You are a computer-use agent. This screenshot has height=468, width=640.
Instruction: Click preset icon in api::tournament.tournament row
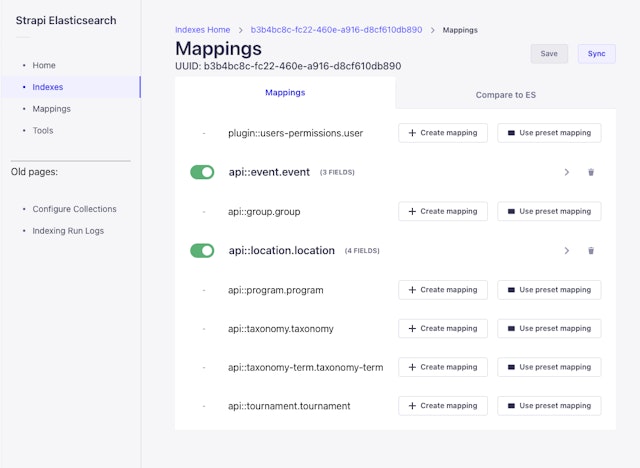tap(511, 406)
